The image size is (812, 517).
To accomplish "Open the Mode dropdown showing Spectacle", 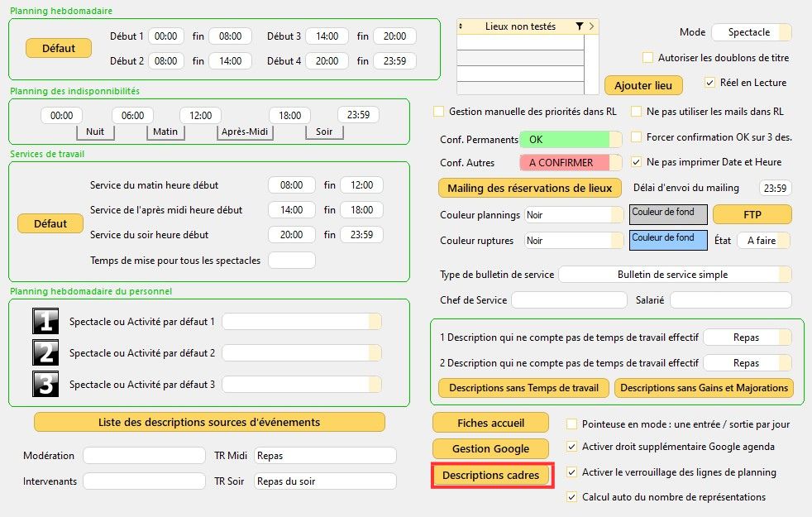I will (x=751, y=32).
